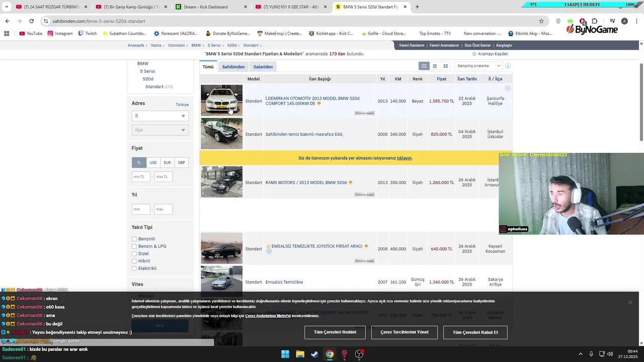The height and width of the screenshot is (362, 644).
Task: Open the Otomobil breadcrumb link
Action: click(x=176, y=45)
